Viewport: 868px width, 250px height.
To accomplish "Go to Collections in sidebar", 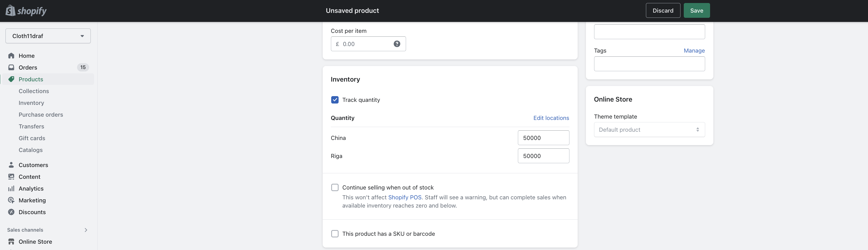I will click(x=34, y=91).
